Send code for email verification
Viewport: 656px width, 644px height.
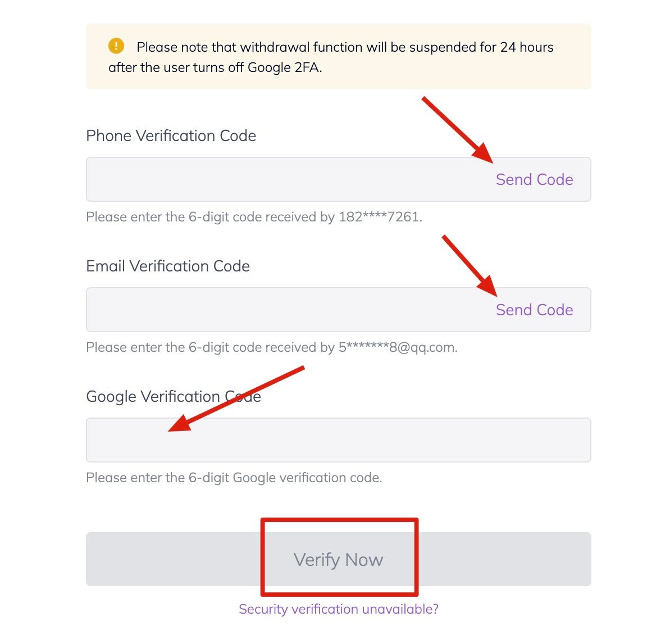point(534,310)
